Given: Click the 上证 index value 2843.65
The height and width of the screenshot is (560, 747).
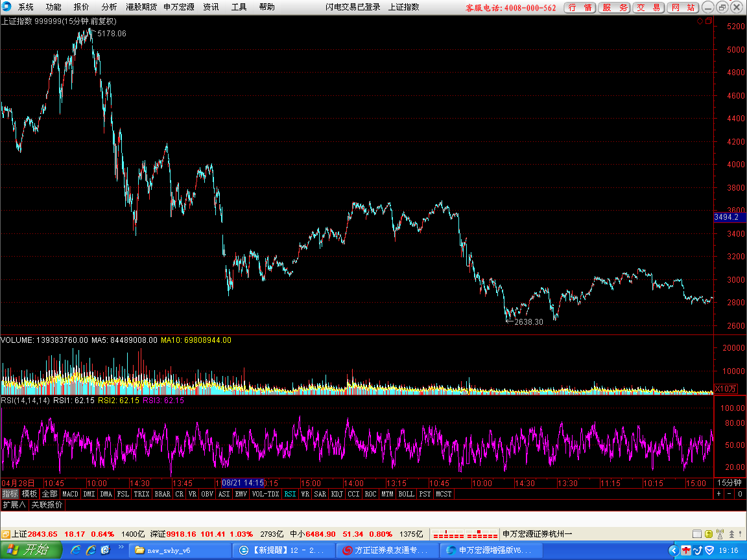Looking at the screenshot, I should pos(42,534).
